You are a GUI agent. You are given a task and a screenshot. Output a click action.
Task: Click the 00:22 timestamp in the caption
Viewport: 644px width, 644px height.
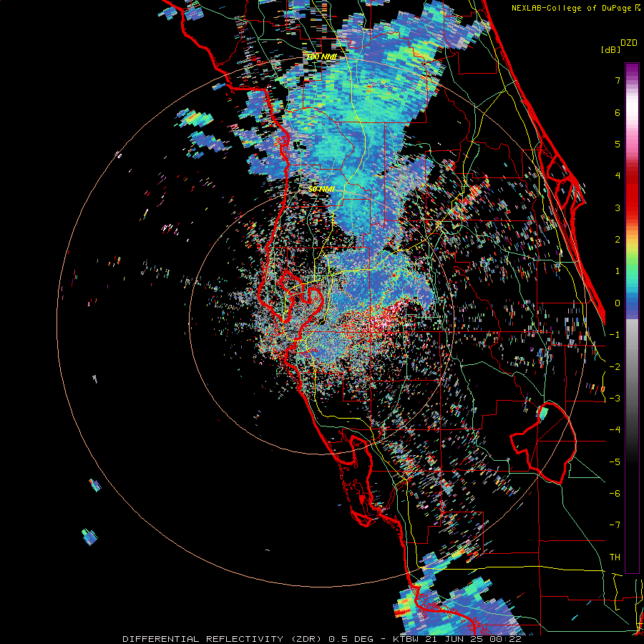point(505,639)
